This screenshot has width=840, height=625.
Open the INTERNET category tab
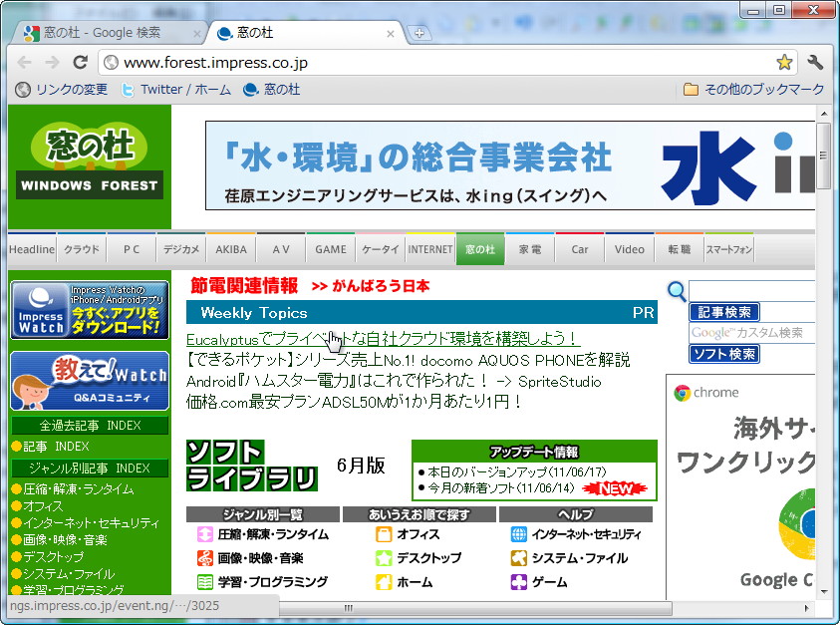pos(430,248)
